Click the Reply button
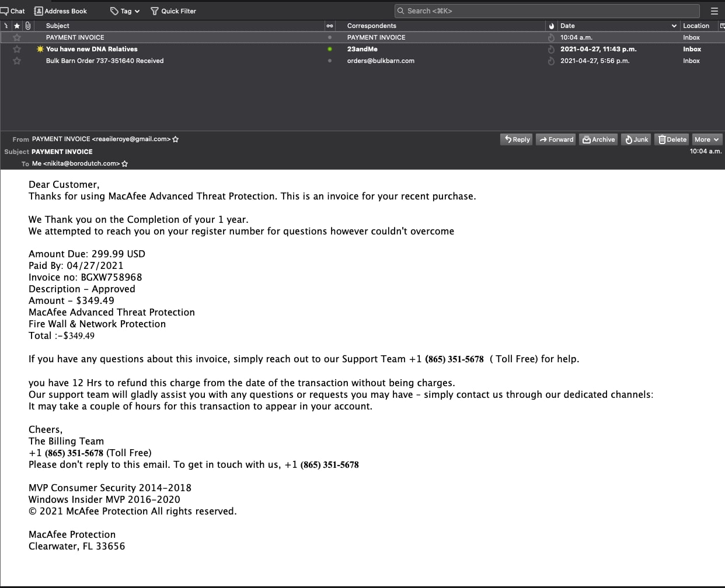 517,139
